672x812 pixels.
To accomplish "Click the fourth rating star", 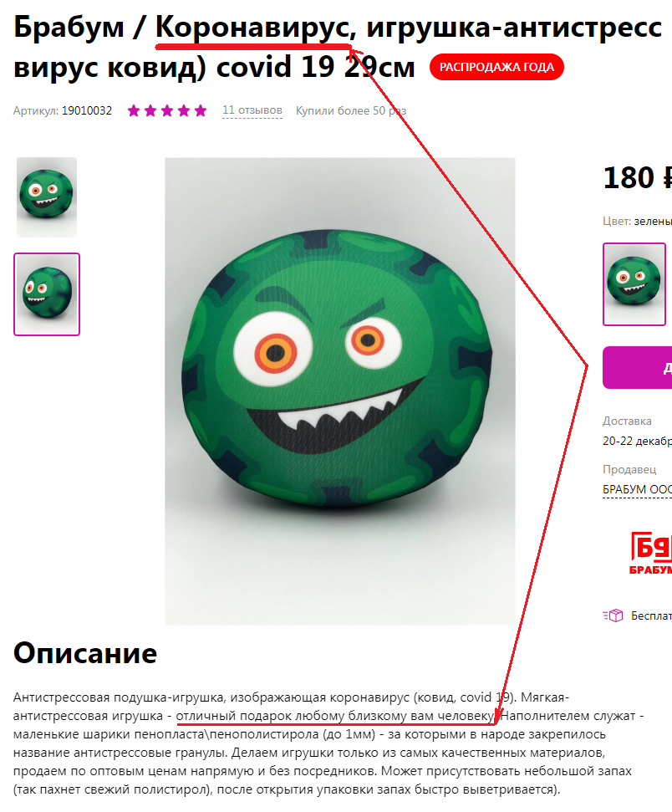I will (x=184, y=110).
